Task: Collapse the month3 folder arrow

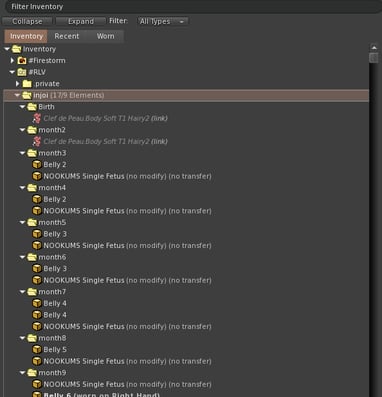Action: pos(22,153)
